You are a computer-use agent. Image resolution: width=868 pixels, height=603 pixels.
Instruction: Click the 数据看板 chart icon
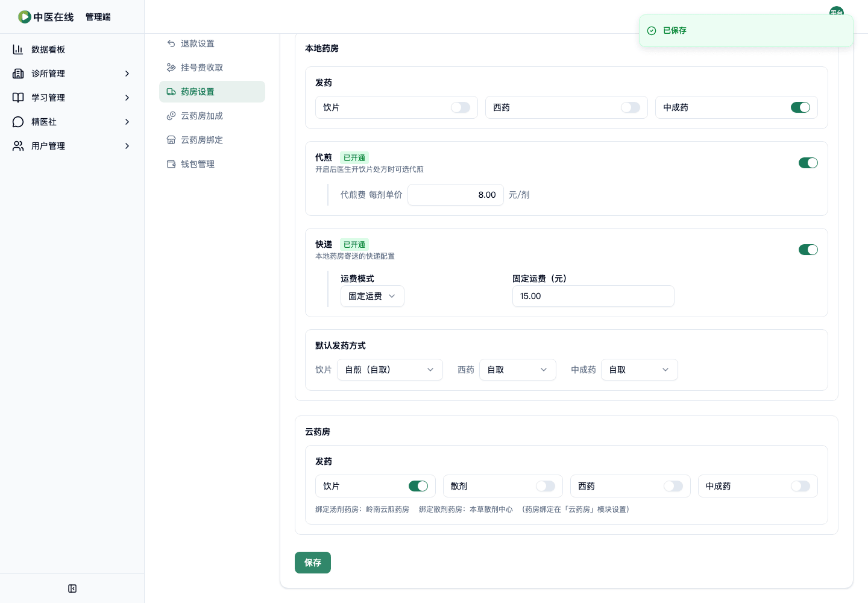tap(18, 49)
